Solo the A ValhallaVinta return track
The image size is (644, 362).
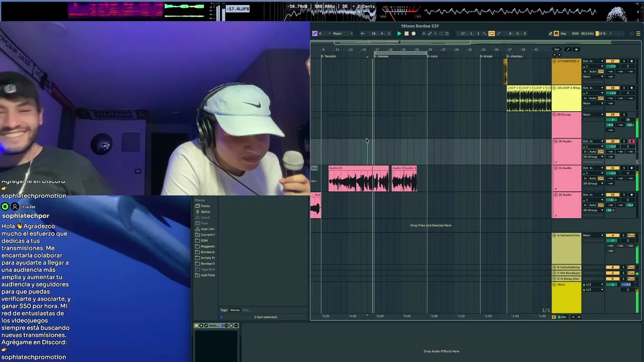tap(624, 235)
